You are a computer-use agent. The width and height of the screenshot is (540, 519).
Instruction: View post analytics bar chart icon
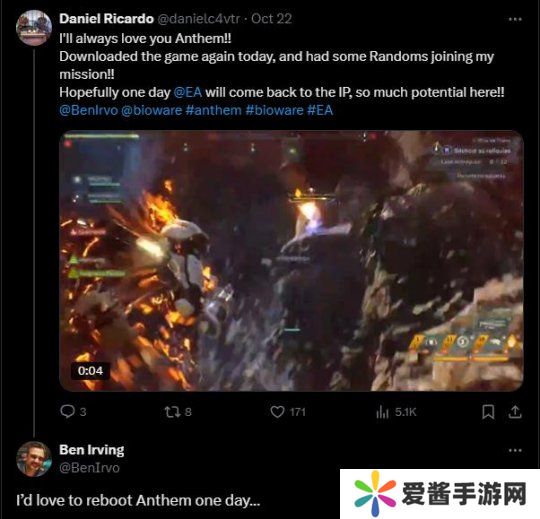[x=382, y=412]
